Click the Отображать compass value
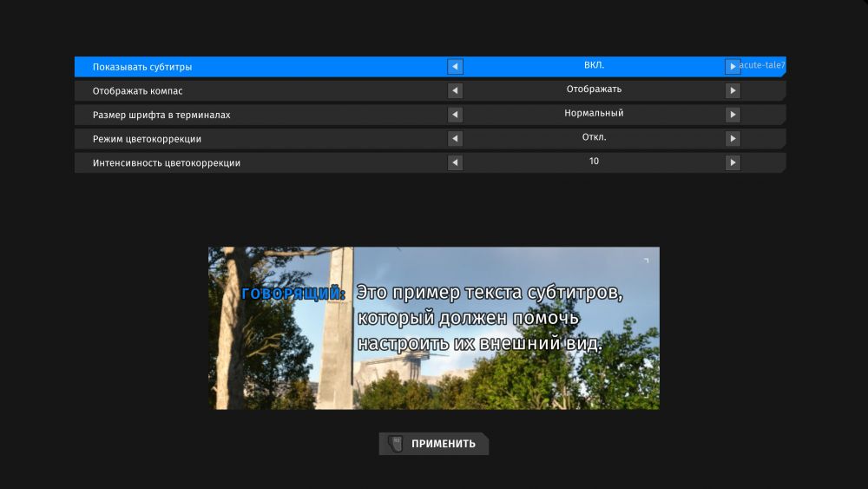Screen dimensions: 868x489 (x=594, y=89)
